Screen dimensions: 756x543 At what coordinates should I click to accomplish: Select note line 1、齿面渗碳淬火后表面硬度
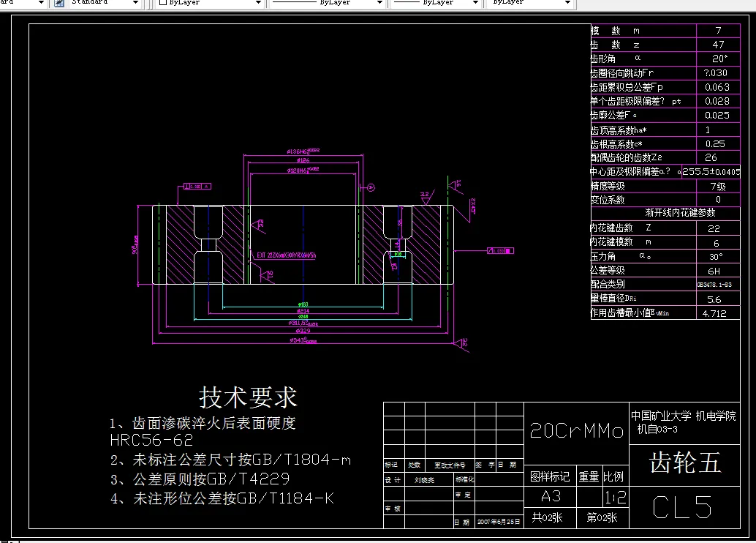[203, 423]
